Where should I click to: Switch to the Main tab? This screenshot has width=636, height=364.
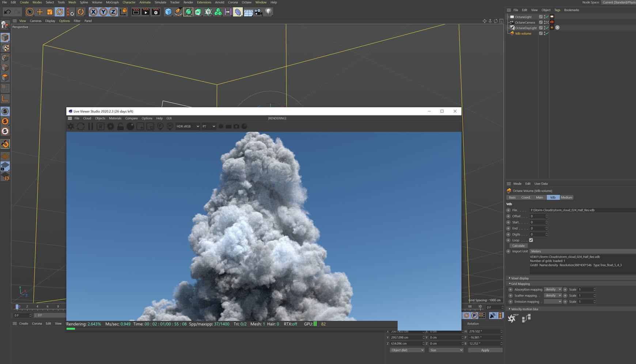[x=540, y=198]
